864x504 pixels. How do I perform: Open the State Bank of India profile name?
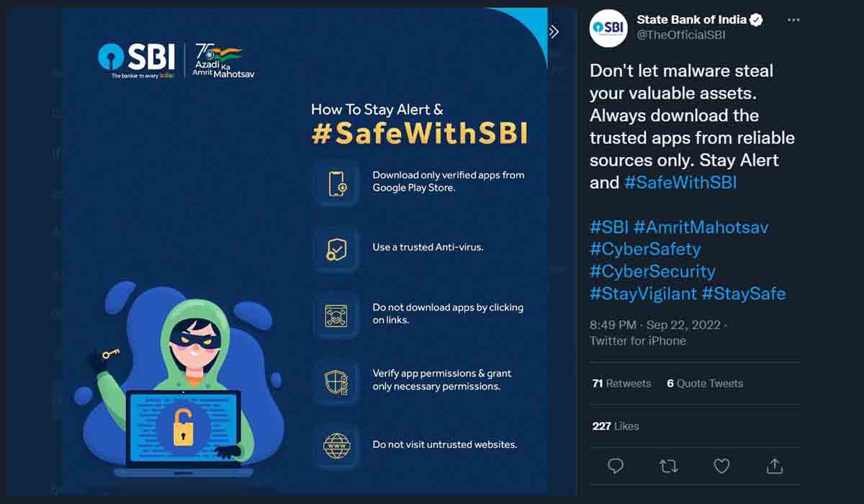click(691, 20)
